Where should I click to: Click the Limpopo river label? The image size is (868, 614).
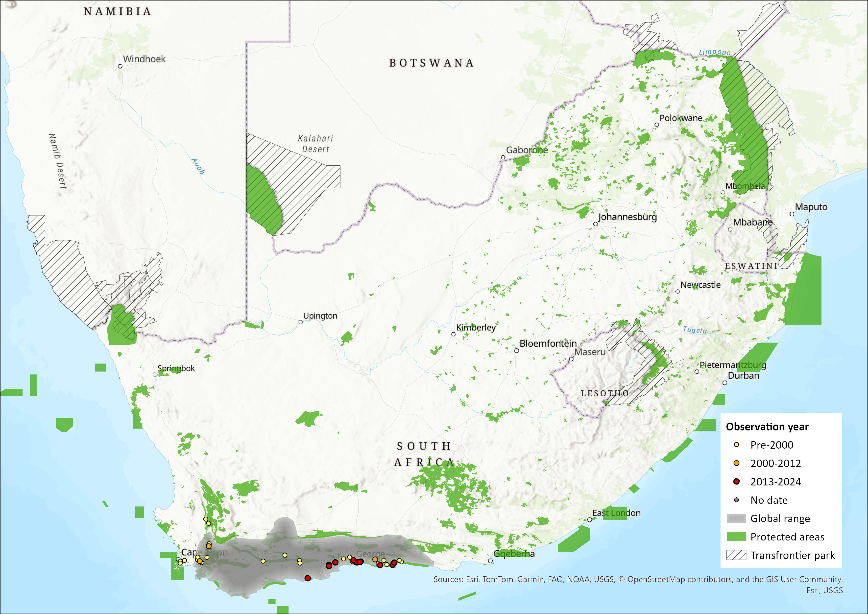[715, 52]
